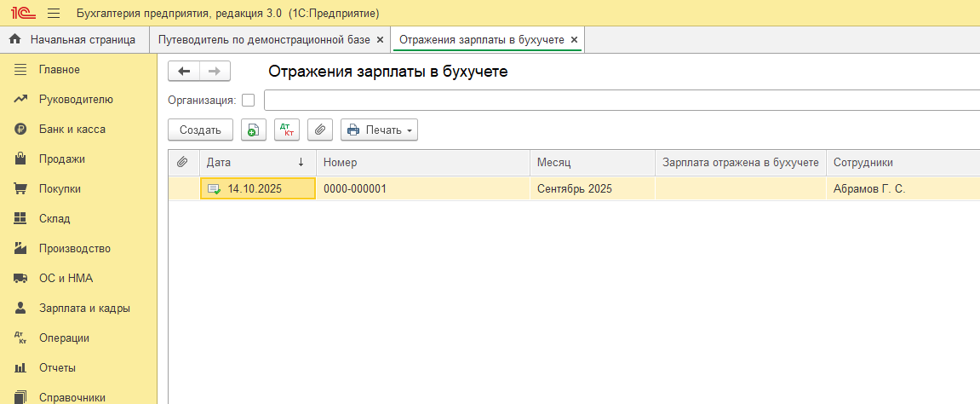Click the forward navigation arrow
980x404 pixels.
(214, 72)
